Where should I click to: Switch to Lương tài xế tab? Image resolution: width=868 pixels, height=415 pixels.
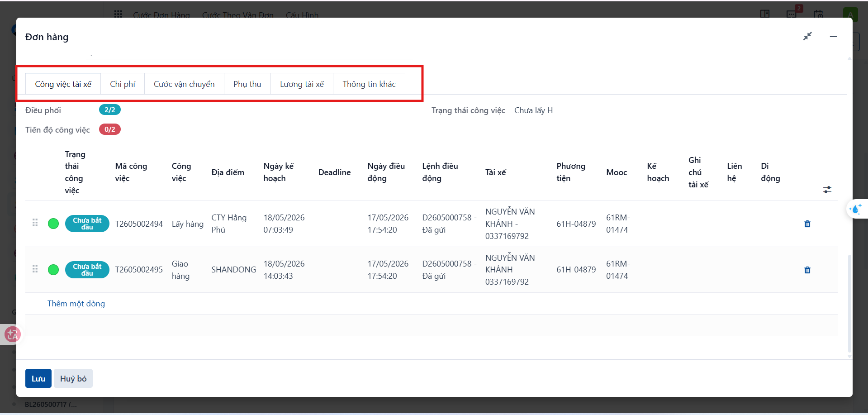coord(302,84)
